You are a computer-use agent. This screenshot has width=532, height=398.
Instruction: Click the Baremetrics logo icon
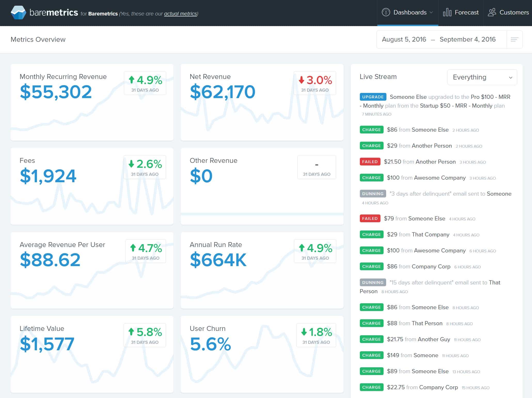18,12
